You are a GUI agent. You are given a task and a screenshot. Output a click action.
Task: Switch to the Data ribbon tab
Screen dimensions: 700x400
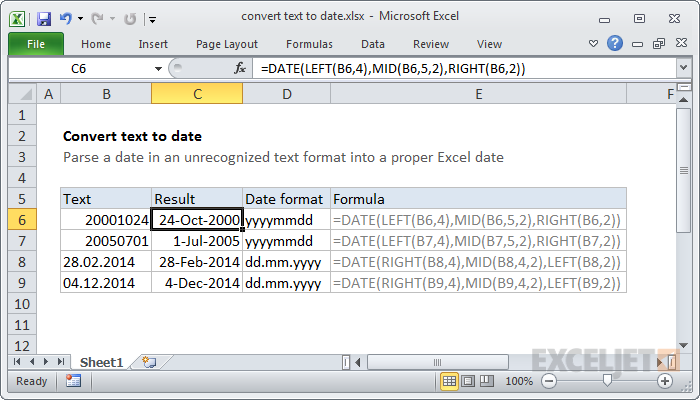373,44
